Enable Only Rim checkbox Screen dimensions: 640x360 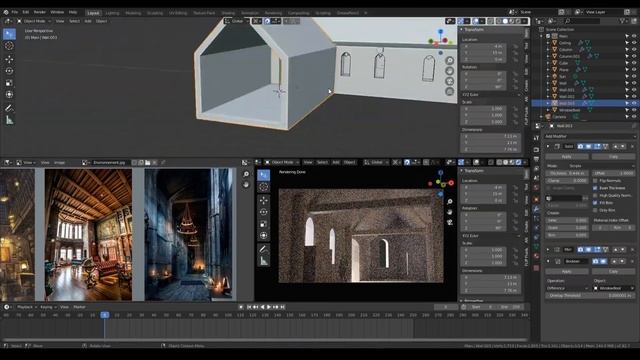(x=595, y=210)
